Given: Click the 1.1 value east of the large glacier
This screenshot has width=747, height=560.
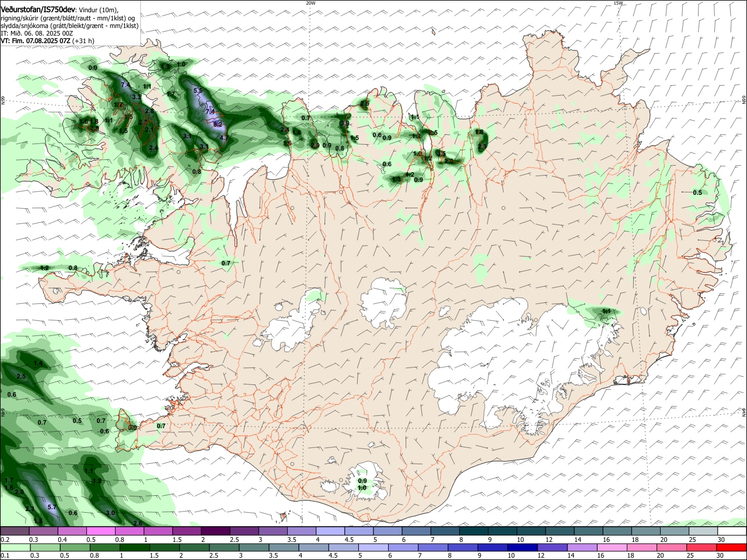Looking at the screenshot, I should click(x=606, y=311).
